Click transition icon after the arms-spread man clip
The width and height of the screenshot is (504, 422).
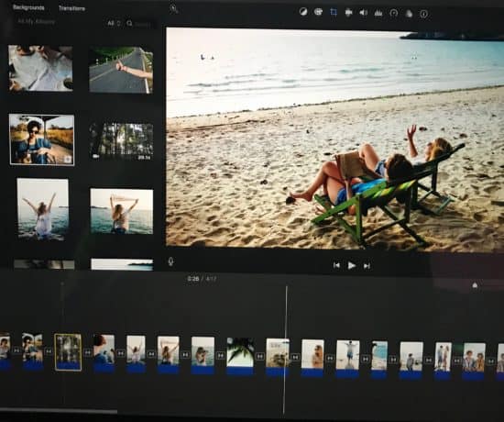click(365, 359)
